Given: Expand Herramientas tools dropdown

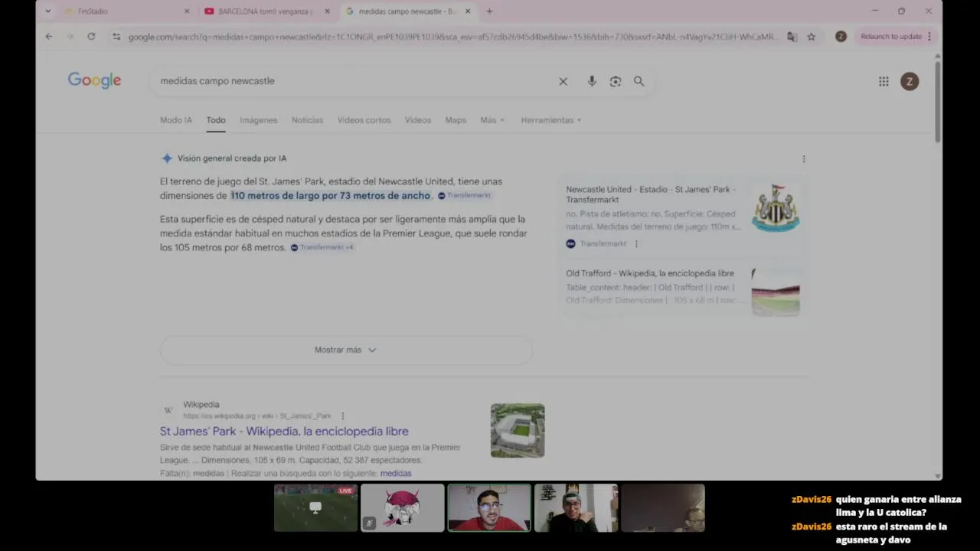Looking at the screenshot, I should pos(551,120).
